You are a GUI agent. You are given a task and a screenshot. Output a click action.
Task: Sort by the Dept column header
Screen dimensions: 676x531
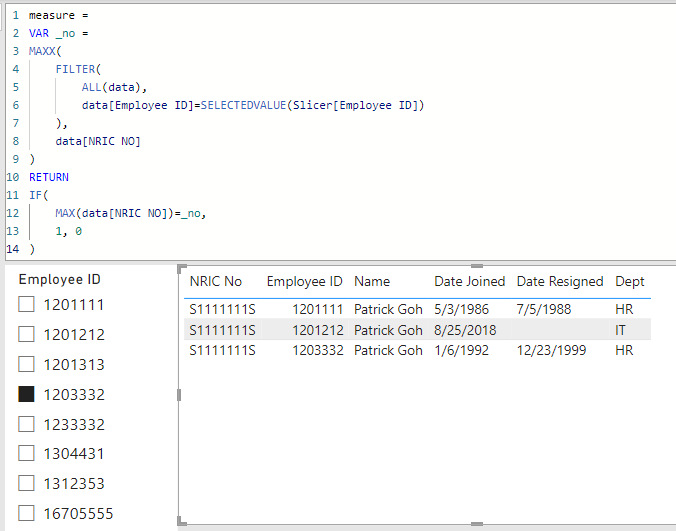pos(629,281)
